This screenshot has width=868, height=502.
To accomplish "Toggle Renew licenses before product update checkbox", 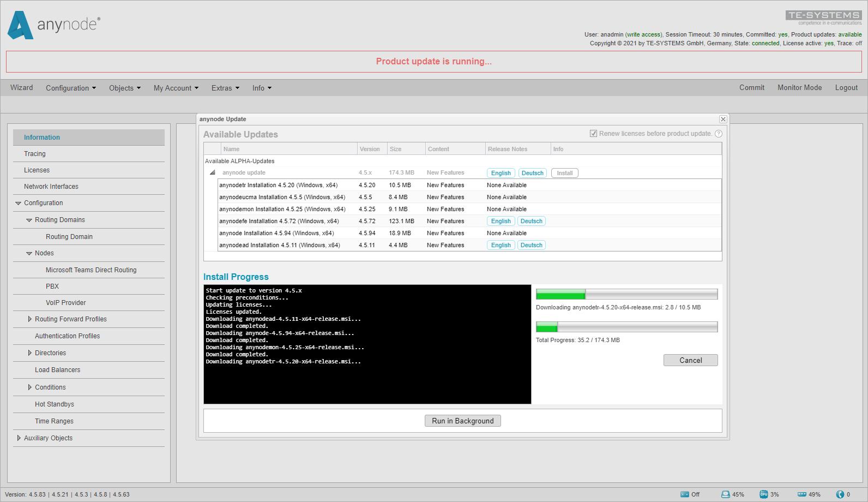I will point(593,134).
